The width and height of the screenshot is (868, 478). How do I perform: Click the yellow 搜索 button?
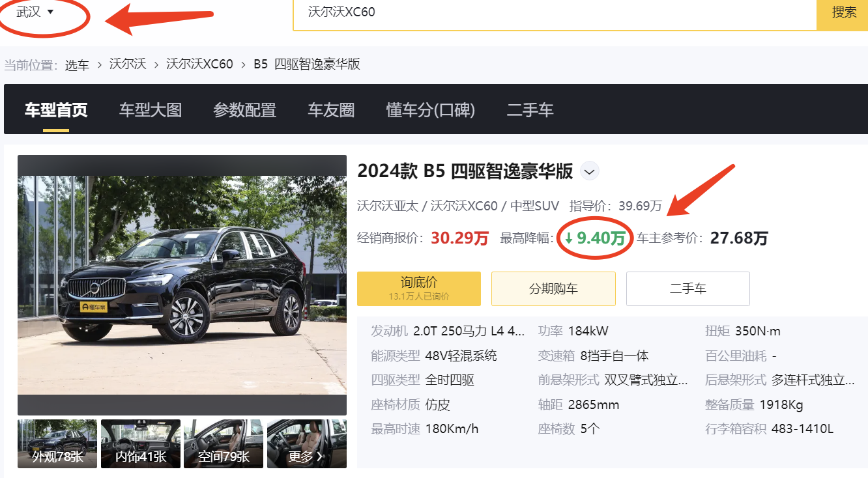click(843, 12)
